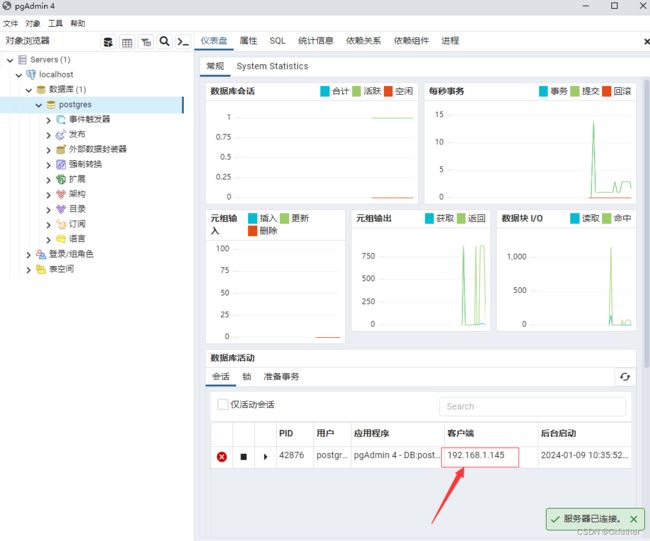Select the 常规 general sub-tab

[x=215, y=66]
